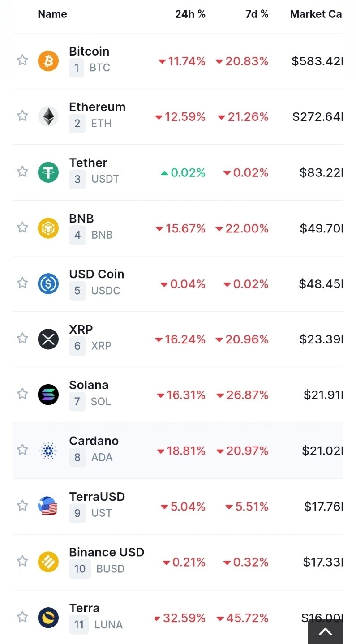The image size is (356, 644).
Task: Open the TerraUSD name link
Action: (x=97, y=497)
